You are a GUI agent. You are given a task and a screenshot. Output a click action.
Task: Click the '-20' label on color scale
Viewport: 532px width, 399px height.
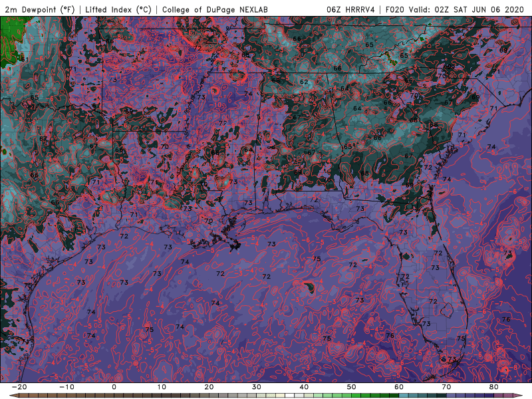pyautogui.click(x=19, y=387)
